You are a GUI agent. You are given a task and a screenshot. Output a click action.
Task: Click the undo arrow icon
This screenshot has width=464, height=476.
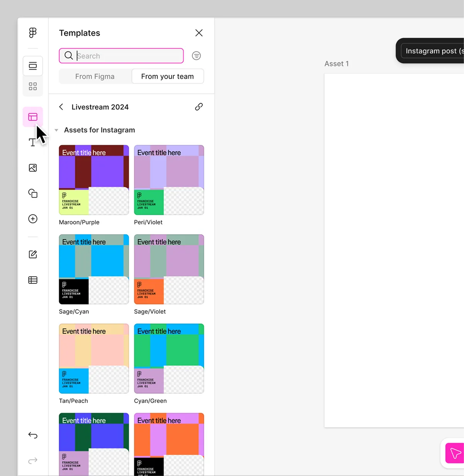(33, 435)
